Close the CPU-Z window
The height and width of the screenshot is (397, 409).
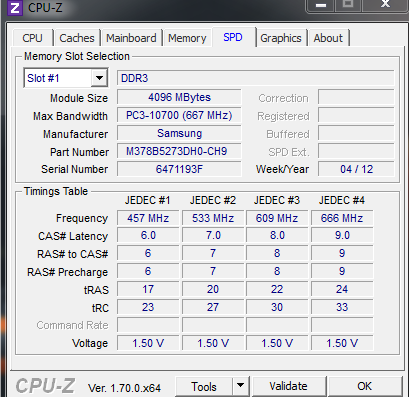(x=386, y=5)
